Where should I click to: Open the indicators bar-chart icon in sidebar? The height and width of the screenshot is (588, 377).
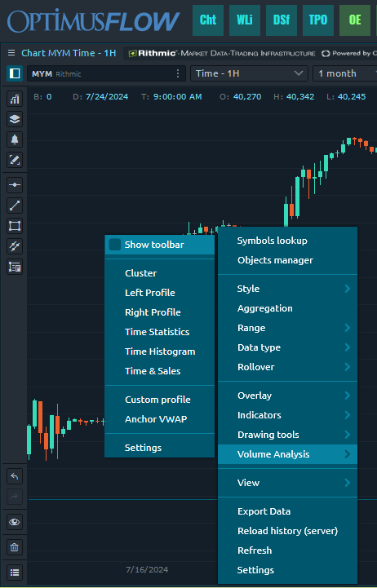pyautogui.click(x=15, y=99)
